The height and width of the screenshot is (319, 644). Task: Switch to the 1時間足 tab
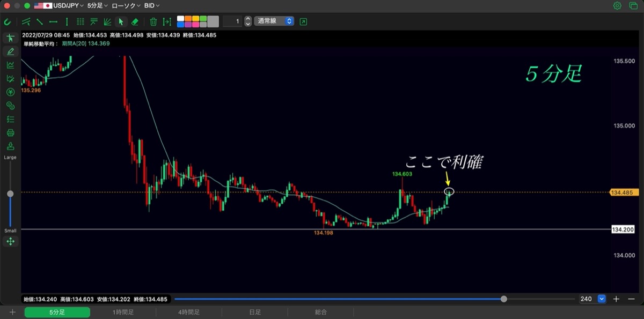coord(123,312)
